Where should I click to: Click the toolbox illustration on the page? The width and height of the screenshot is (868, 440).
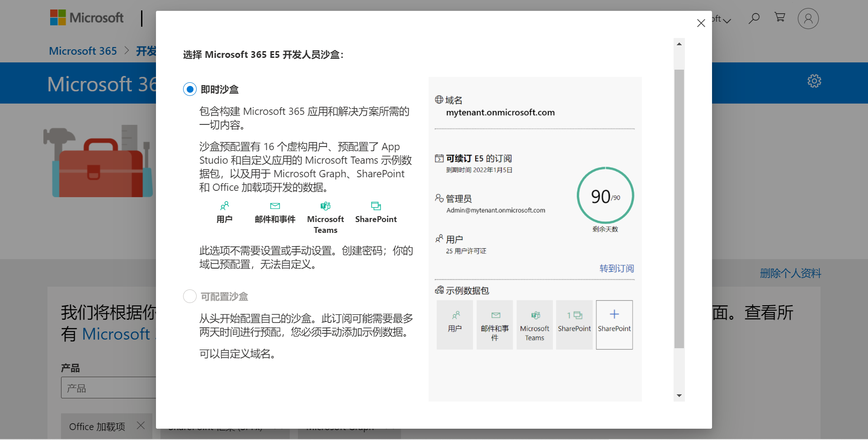98,161
